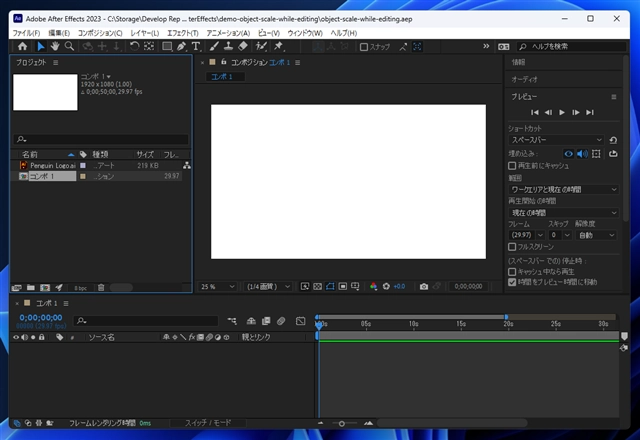
Task: Open the ワークエリアと現在の時間 range dropdown
Action: (x=563, y=189)
